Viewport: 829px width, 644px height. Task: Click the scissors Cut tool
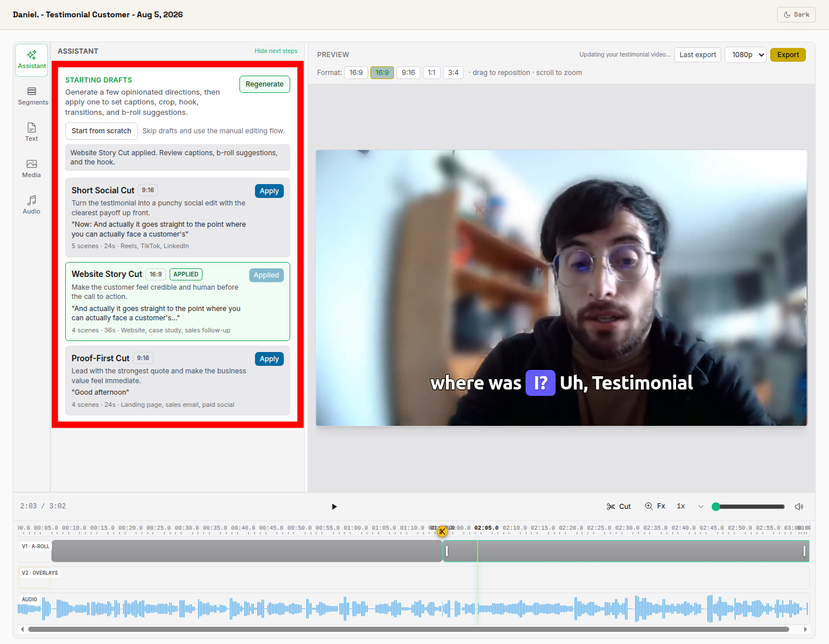(618, 507)
